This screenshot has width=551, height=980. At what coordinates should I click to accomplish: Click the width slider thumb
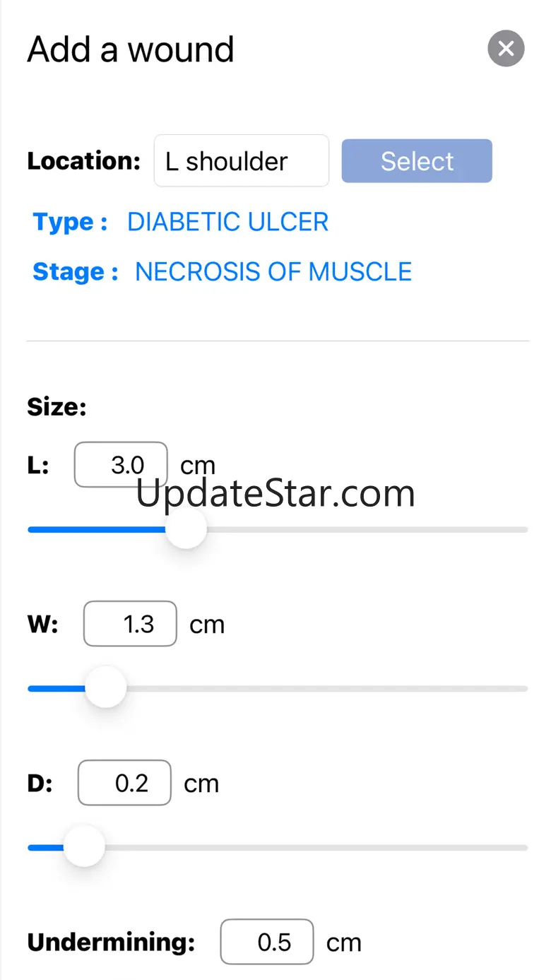click(x=105, y=688)
